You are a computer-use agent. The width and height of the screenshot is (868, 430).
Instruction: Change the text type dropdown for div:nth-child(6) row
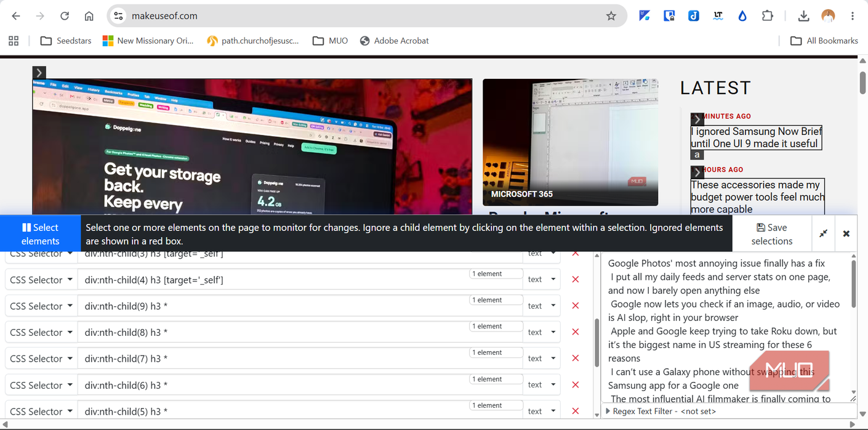coord(542,385)
